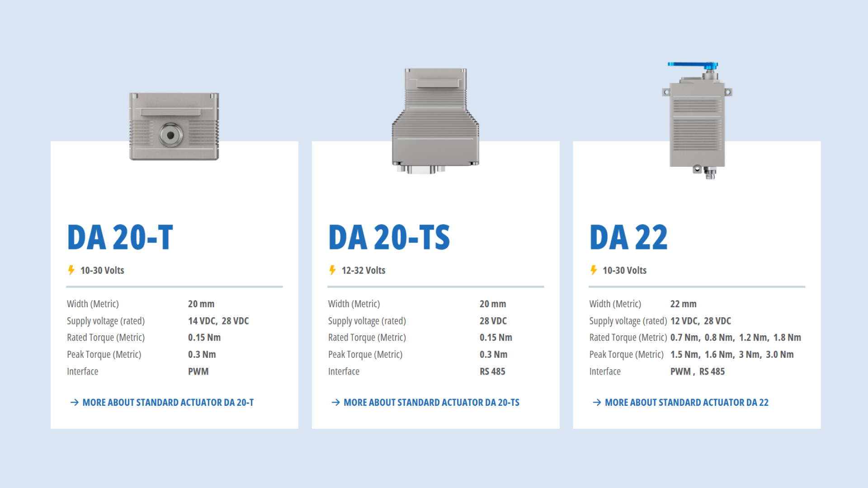Click the lightning bolt icon under DA 22
This screenshot has height=488, width=868.
click(x=594, y=270)
